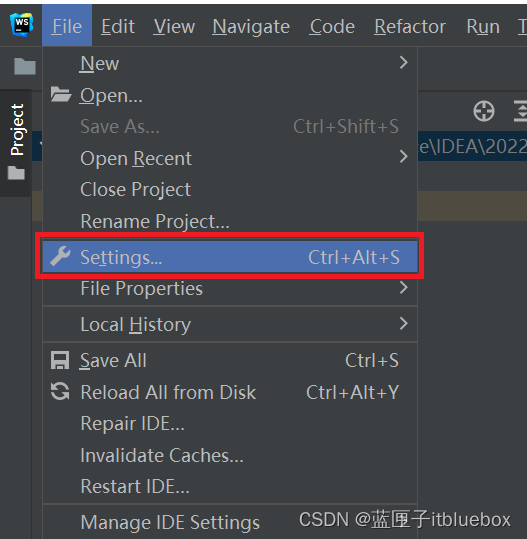Open the Edit menu
The image size is (527, 539).
click(x=118, y=26)
